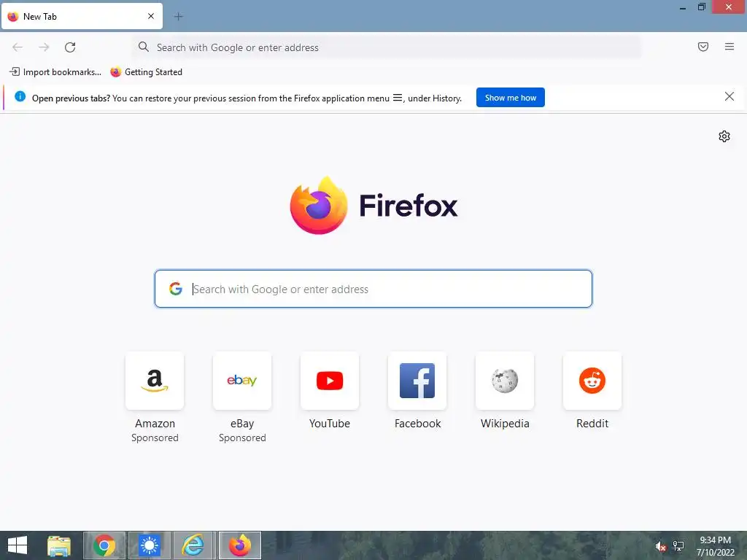Click the address bar search field

tap(387, 47)
